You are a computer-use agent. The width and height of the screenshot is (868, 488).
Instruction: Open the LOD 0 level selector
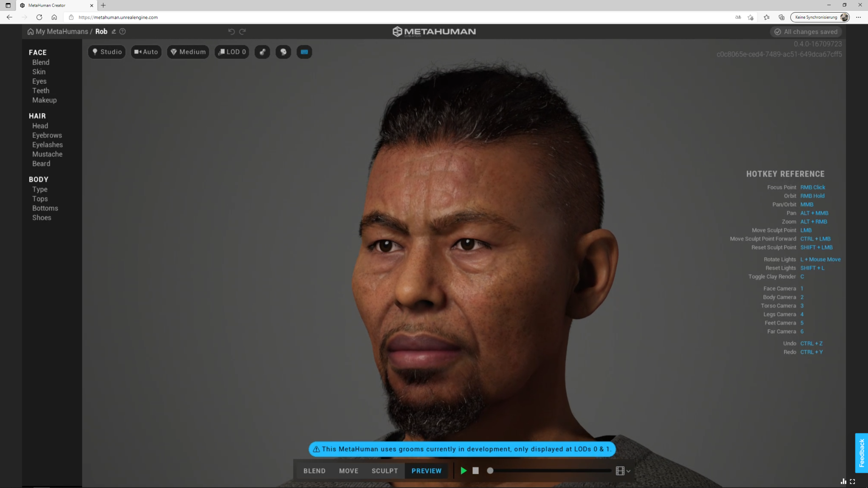point(232,52)
